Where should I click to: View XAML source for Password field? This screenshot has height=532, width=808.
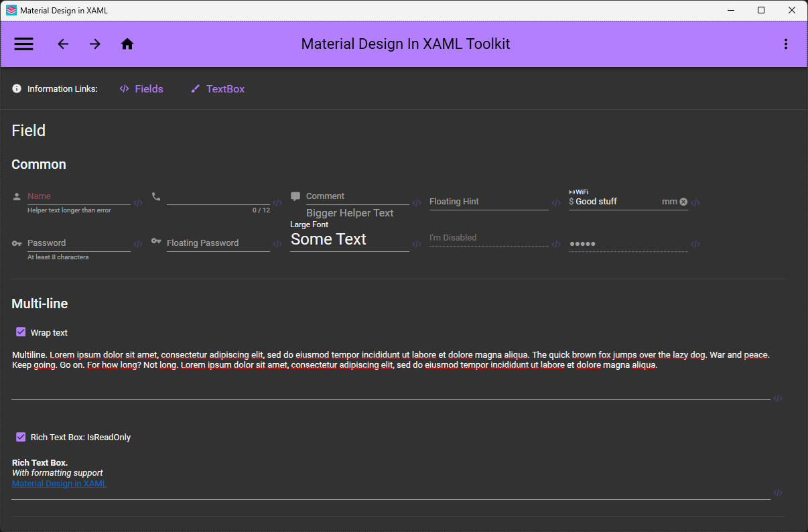(138, 245)
